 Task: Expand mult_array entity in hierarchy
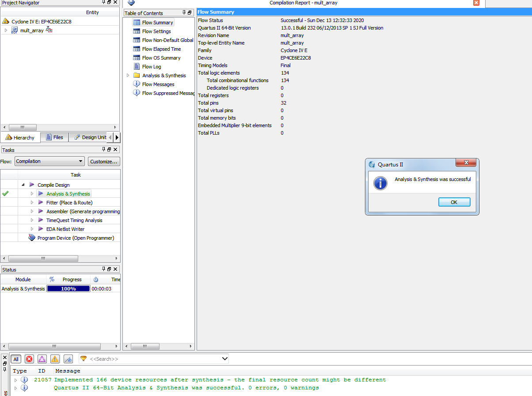[6, 30]
